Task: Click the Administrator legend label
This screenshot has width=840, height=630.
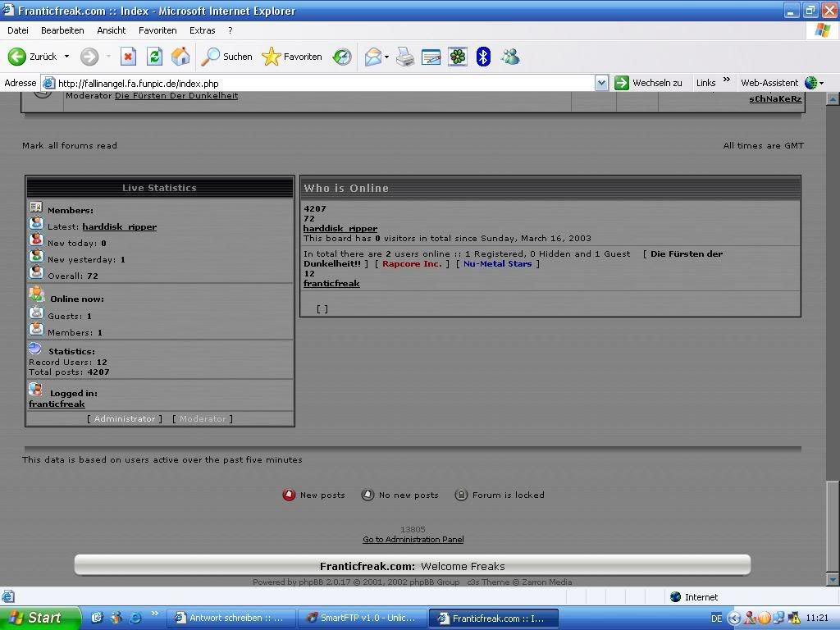Action: coord(125,418)
